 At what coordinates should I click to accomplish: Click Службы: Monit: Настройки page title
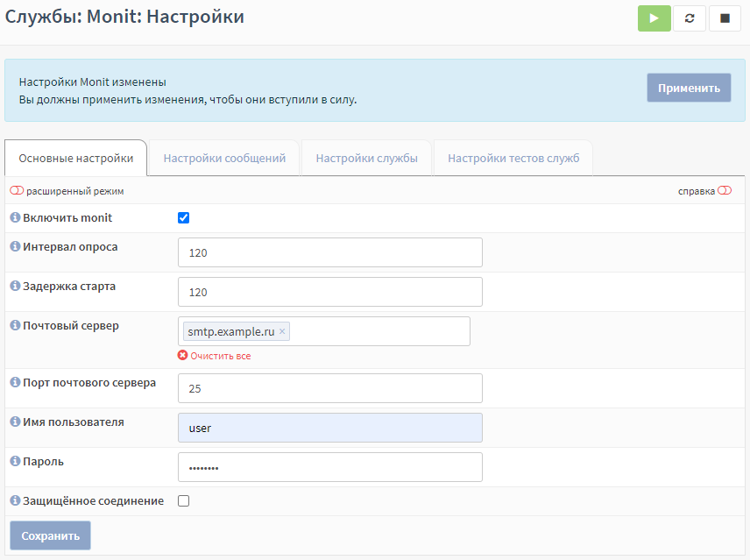(124, 17)
